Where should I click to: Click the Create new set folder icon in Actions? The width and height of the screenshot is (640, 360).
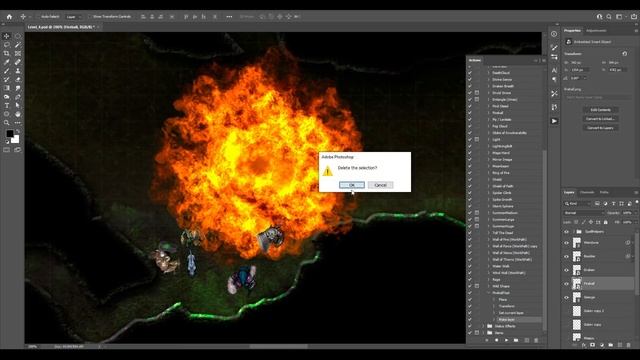pyautogui.click(x=516, y=340)
